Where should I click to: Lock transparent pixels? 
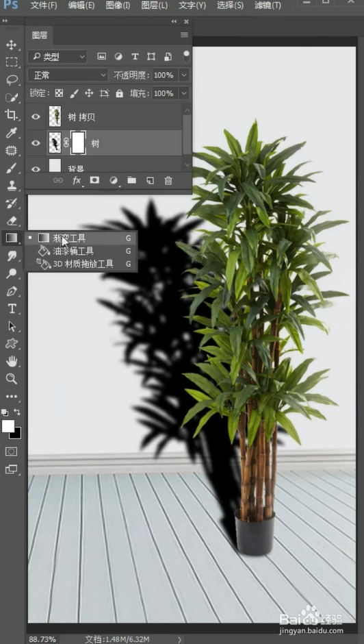tap(59, 93)
